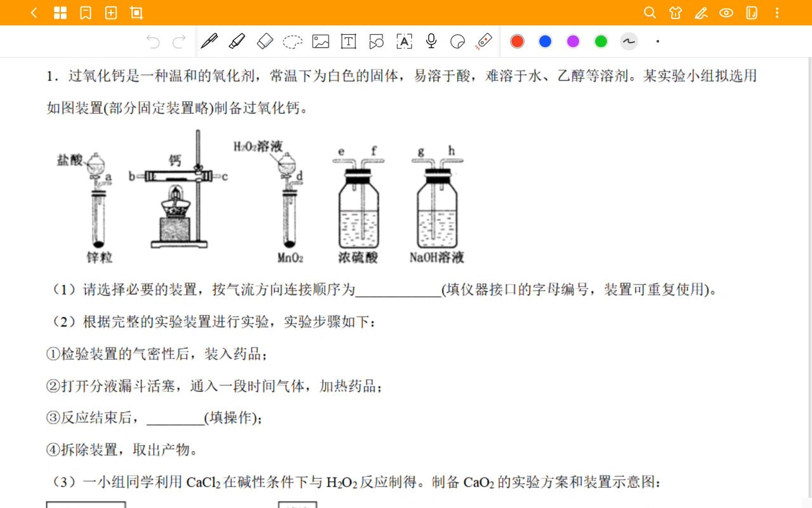The height and width of the screenshot is (508, 812).
Task: Click the H₂O₂溶液 label in the diagram
Action: (x=258, y=147)
